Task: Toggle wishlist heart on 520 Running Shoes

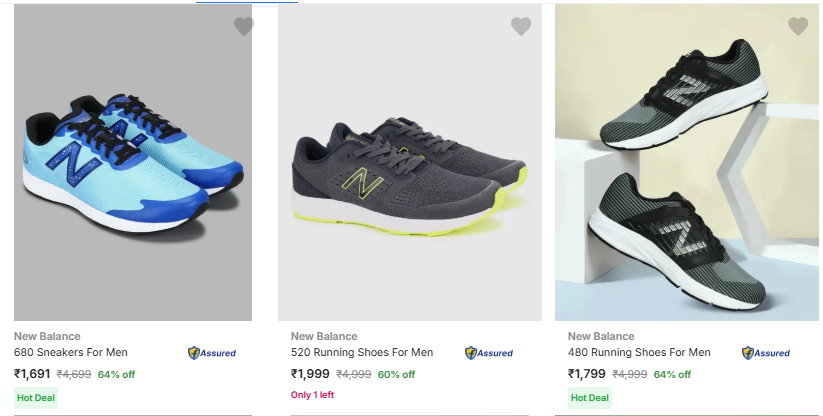Action: pos(521,27)
